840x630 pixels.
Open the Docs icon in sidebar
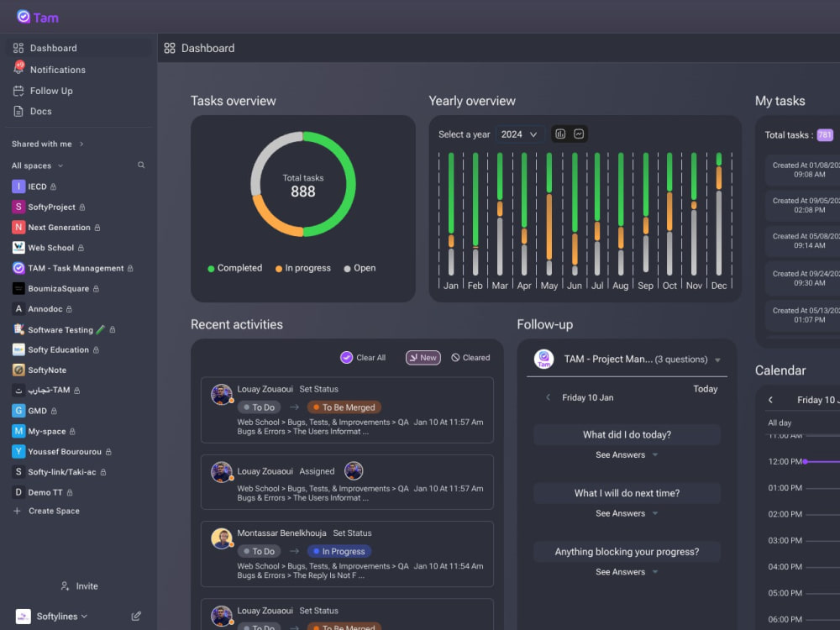[18, 111]
